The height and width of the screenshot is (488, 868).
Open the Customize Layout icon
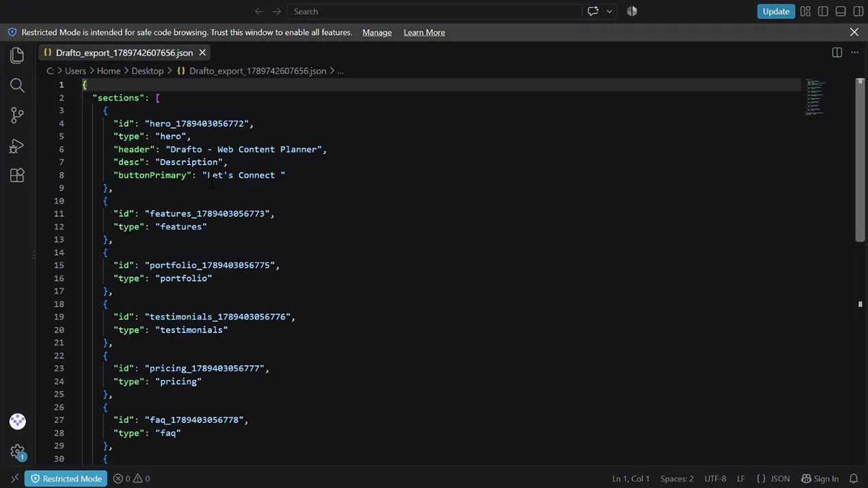pos(806,12)
